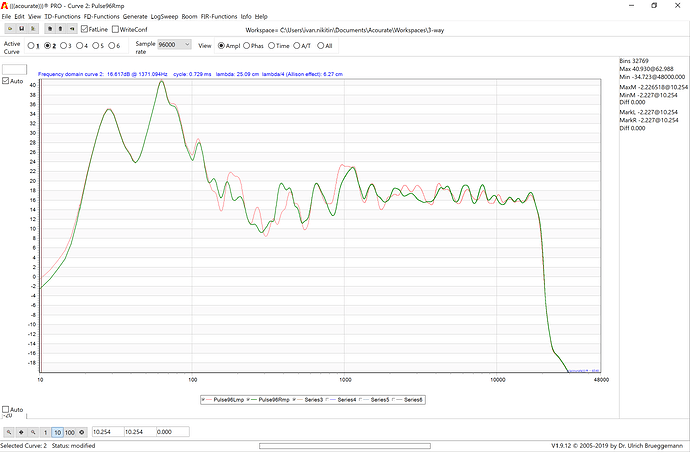The height and width of the screenshot is (452, 690).
Task: Open the FD-Functions menu
Action: 101,16
